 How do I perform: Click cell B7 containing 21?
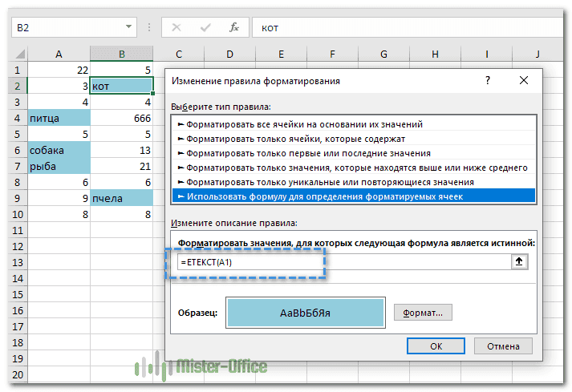(x=121, y=166)
